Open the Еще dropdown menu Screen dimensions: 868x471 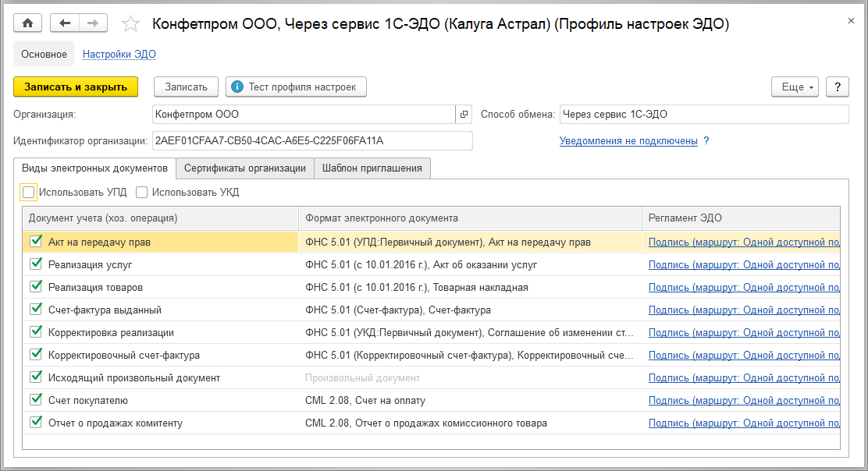794,87
